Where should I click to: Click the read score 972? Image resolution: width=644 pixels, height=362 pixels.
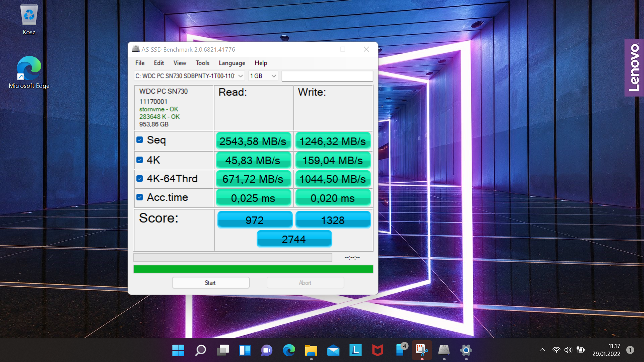tap(255, 220)
